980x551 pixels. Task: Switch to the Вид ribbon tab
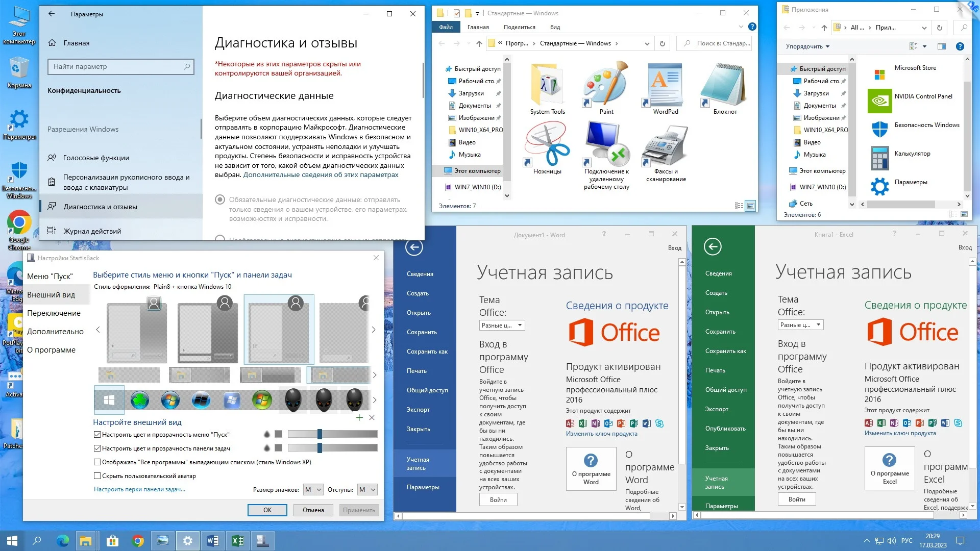tap(555, 27)
